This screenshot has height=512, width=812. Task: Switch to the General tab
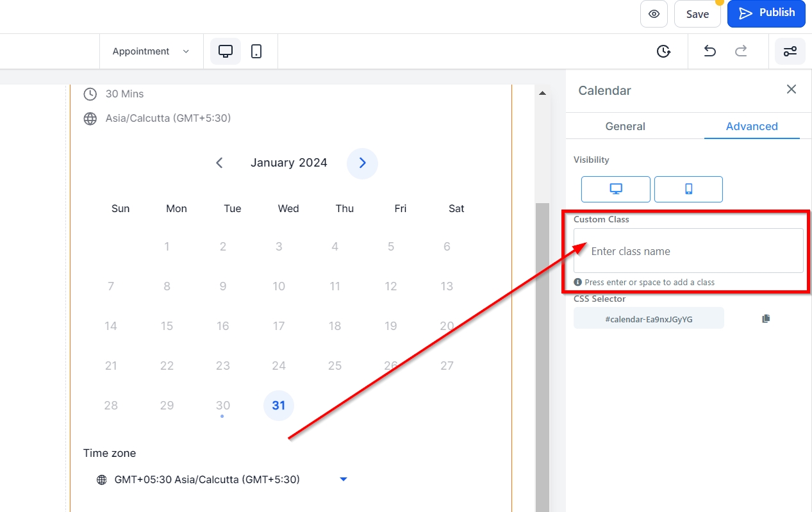click(x=625, y=126)
